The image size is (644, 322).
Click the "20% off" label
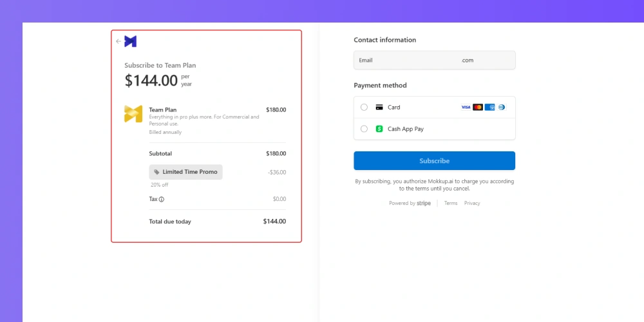[159, 185]
